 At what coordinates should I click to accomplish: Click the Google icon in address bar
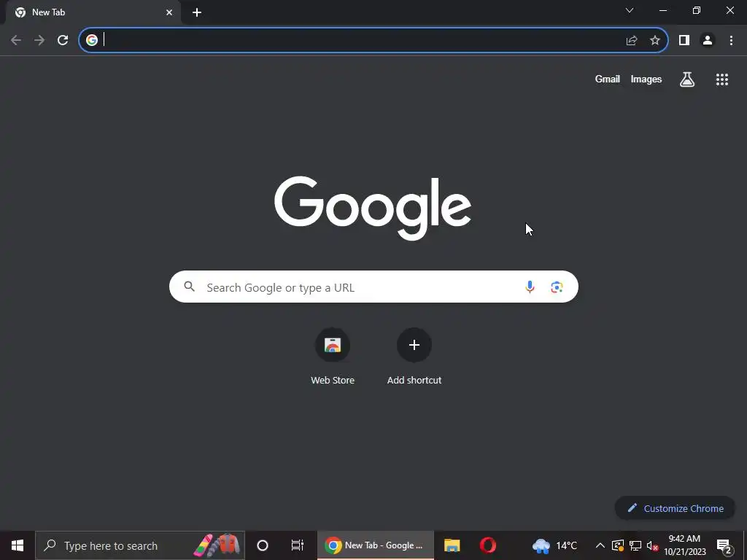tap(92, 40)
